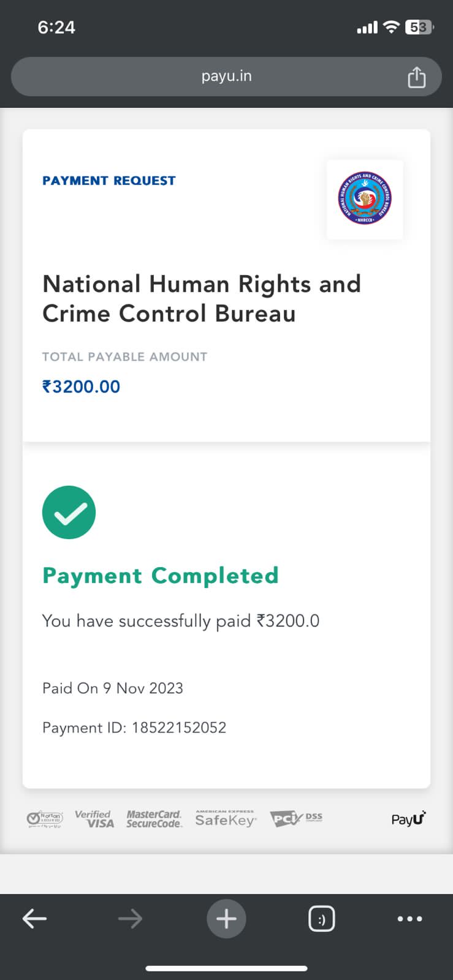Tap the home indicator bar
The width and height of the screenshot is (453, 980).
coord(226,968)
